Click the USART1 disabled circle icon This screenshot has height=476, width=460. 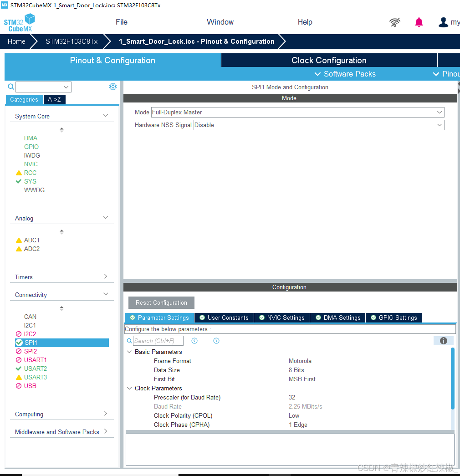(19, 360)
